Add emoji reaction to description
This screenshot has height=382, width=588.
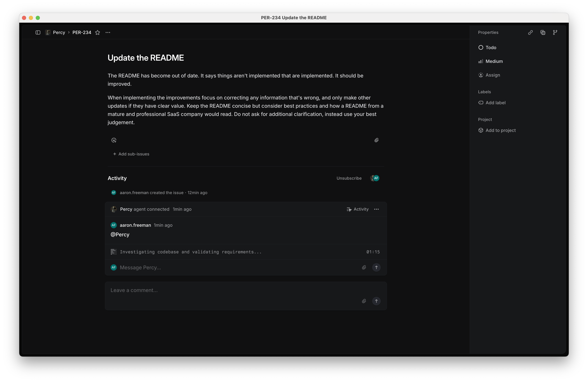(x=114, y=140)
